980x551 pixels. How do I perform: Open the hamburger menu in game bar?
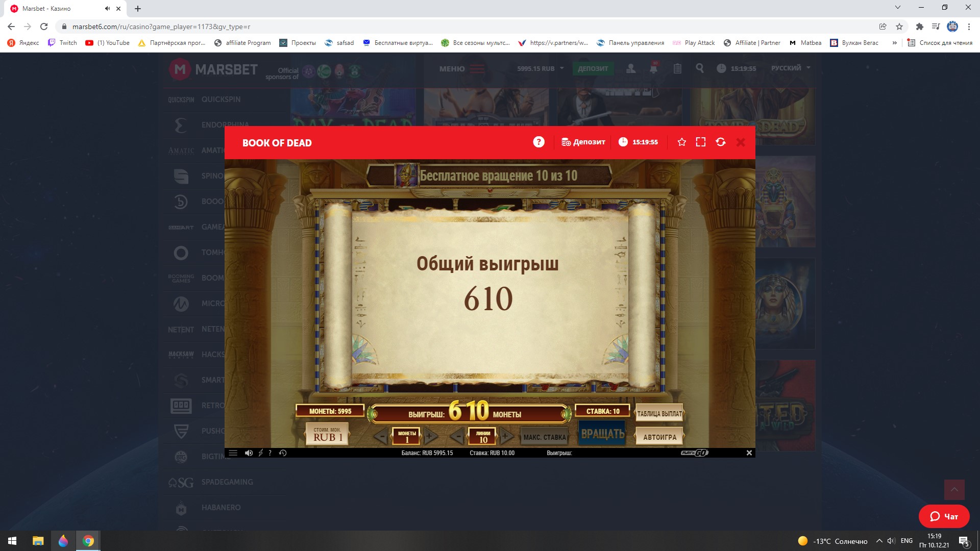[x=233, y=453]
